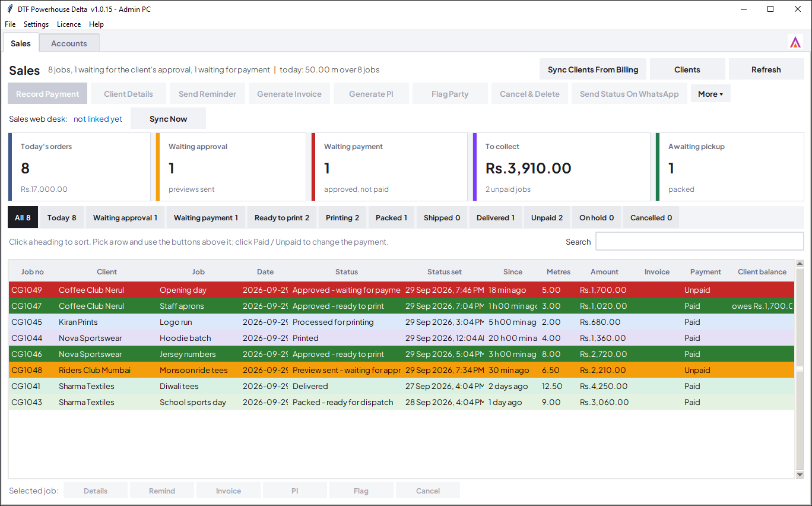The width and height of the screenshot is (812, 506).
Task: Click into the Search field
Action: pos(700,242)
